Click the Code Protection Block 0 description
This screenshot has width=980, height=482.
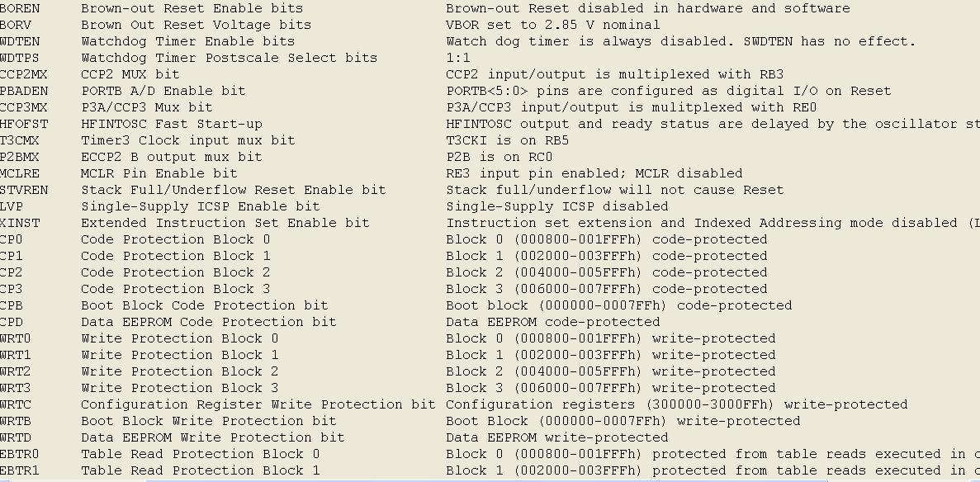tap(175, 239)
